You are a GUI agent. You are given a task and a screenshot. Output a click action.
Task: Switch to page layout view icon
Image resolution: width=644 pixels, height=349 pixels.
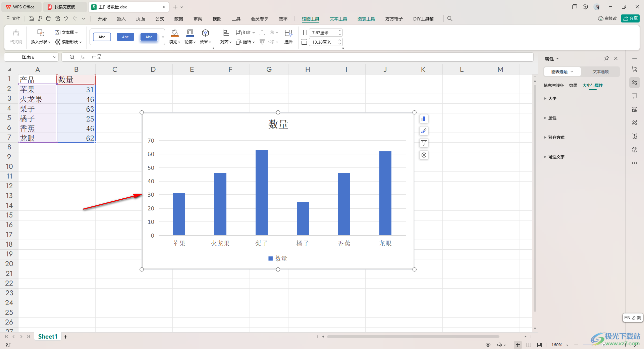click(529, 345)
